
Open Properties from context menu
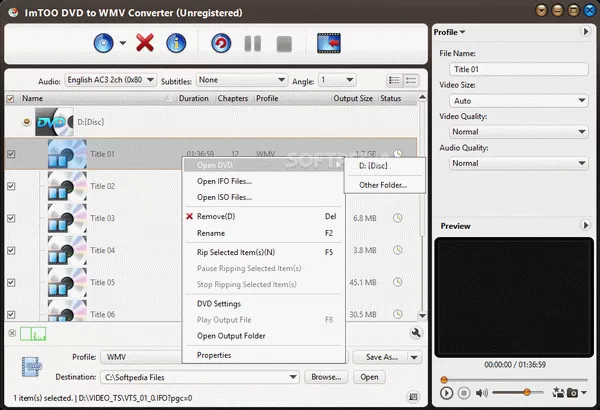(x=263, y=355)
